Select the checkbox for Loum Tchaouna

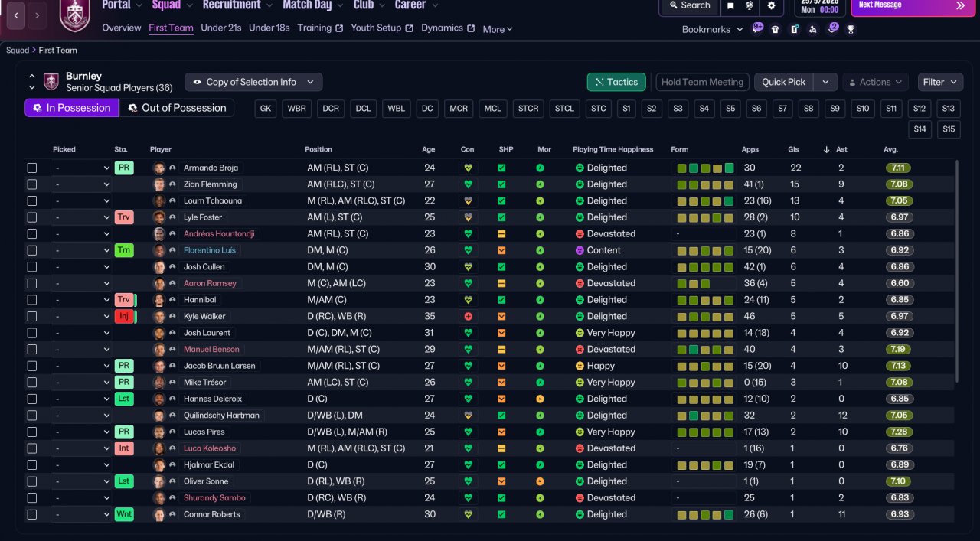point(32,200)
